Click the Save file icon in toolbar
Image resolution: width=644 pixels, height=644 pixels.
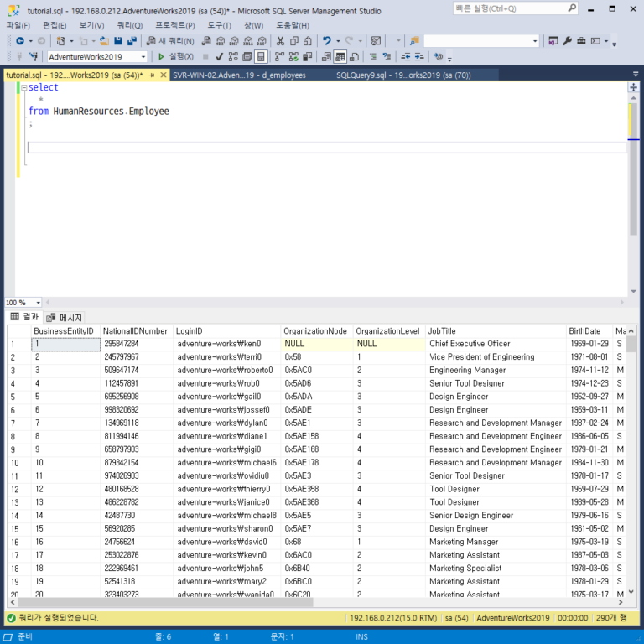click(x=118, y=41)
